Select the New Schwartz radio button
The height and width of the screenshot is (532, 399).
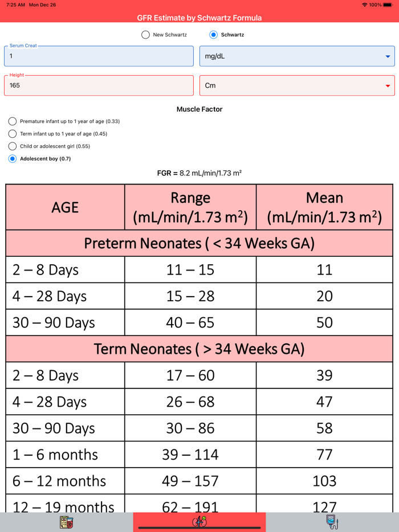146,35
